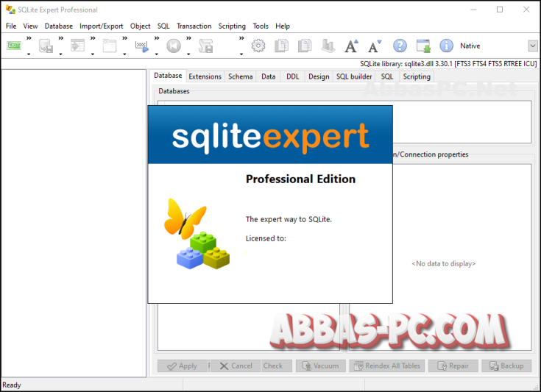This screenshot has width=541, height=392.
Task: Click the second copy pages toolbar icon
Action: click(x=305, y=46)
